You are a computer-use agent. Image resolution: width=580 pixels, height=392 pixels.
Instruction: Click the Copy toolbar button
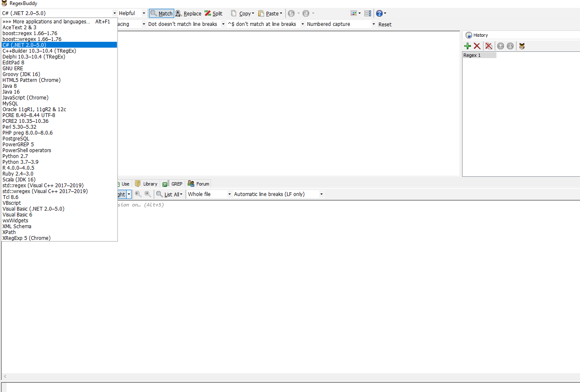242,13
